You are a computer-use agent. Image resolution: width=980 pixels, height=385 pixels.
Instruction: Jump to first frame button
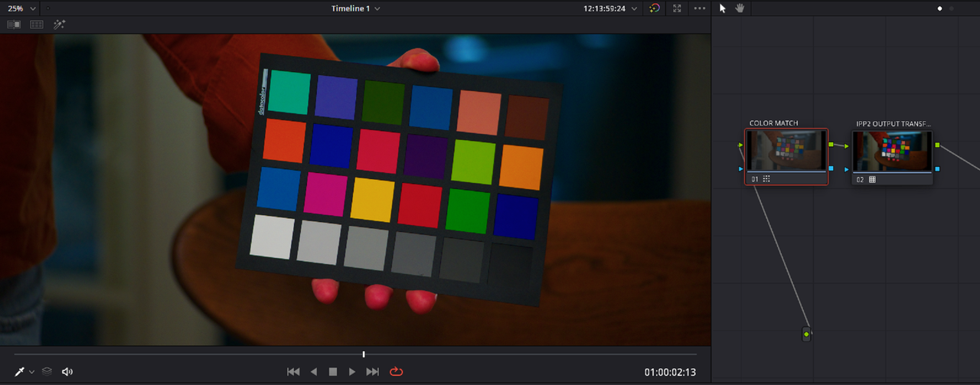(x=293, y=371)
